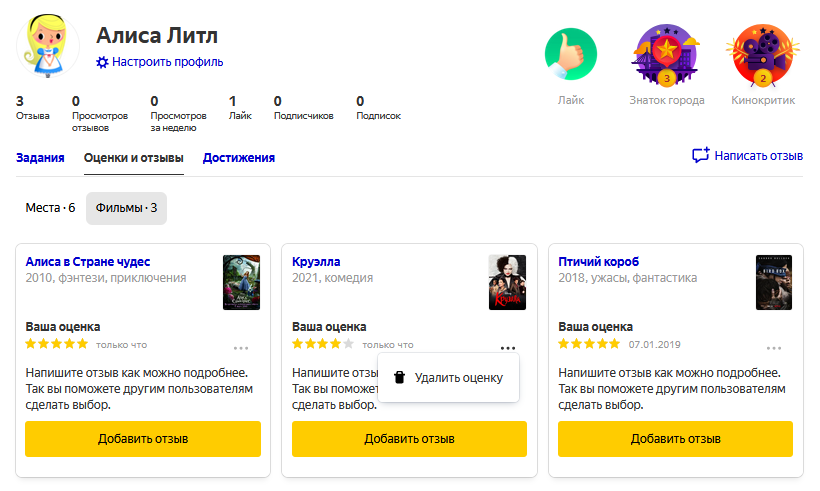The image size is (820, 491).
Task: Click the Птичий короб movie poster thumbnail
Action: [x=774, y=282]
